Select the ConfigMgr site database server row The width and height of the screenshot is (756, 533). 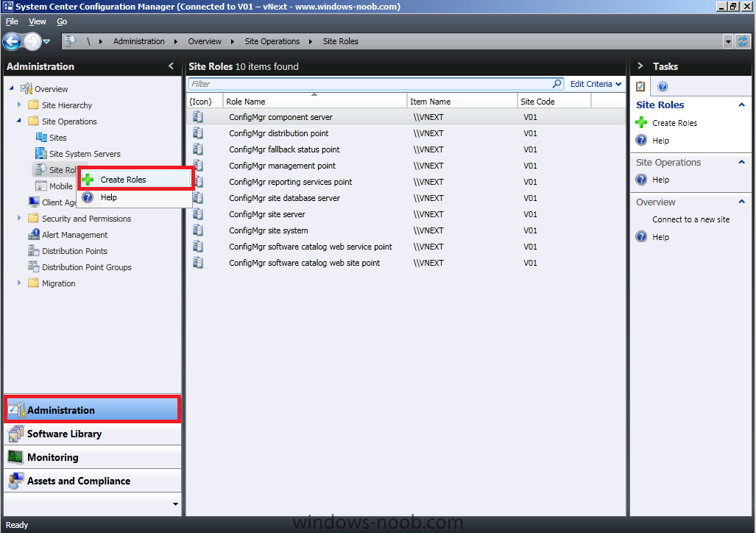click(x=406, y=198)
